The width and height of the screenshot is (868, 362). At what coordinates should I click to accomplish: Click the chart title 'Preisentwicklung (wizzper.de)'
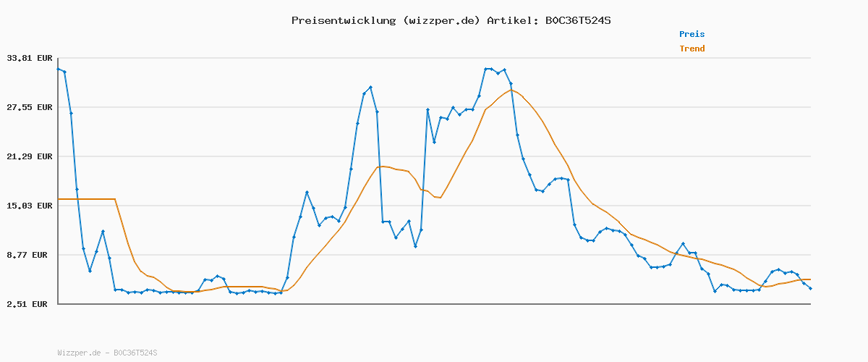coord(386,20)
